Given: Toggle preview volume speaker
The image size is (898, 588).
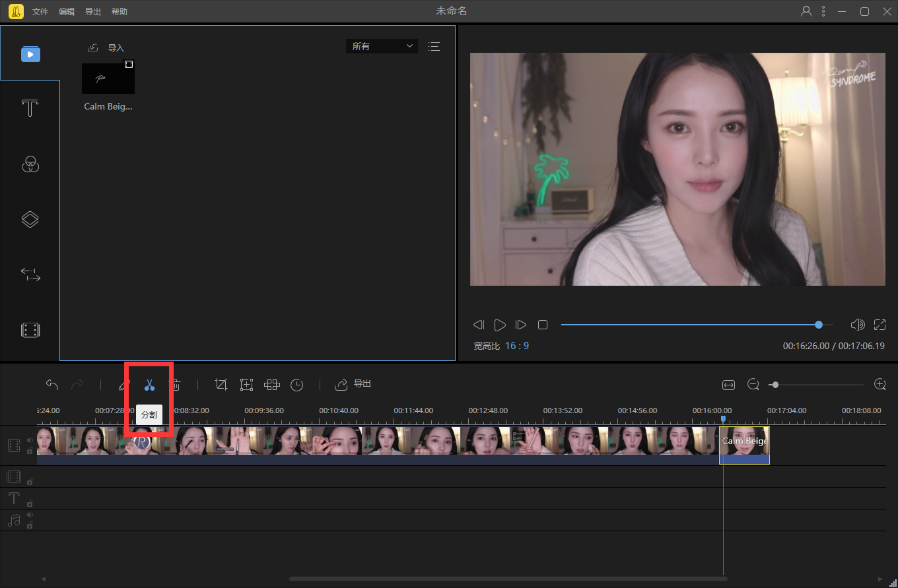Looking at the screenshot, I should (858, 325).
